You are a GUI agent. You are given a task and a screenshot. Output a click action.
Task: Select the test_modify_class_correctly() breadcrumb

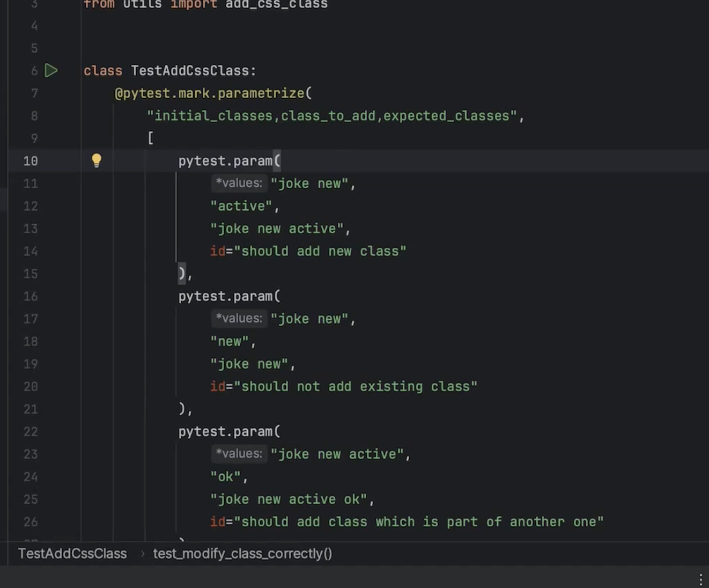pos(242,554)
